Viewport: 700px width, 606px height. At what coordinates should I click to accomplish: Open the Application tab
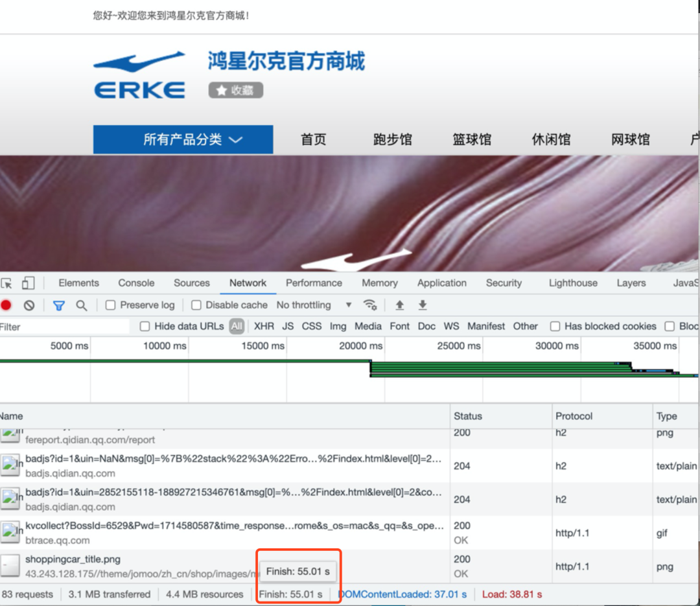pos(442,283)
